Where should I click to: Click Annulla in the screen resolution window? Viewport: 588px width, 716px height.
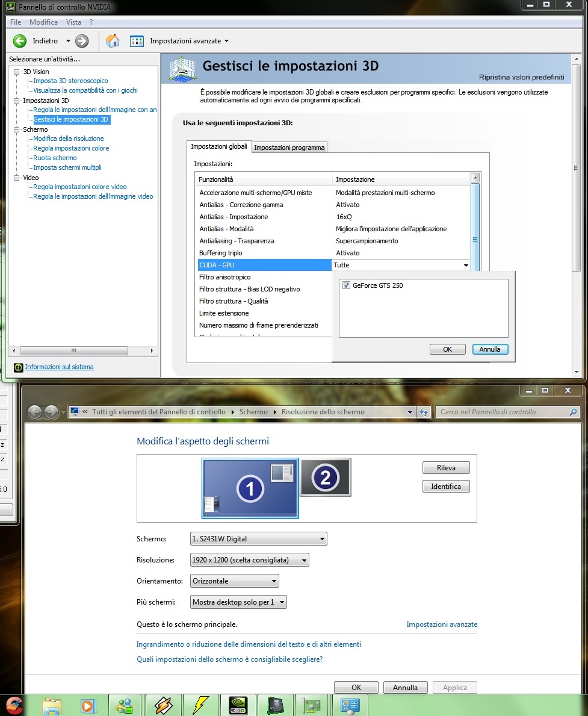(x=406, y=687)
